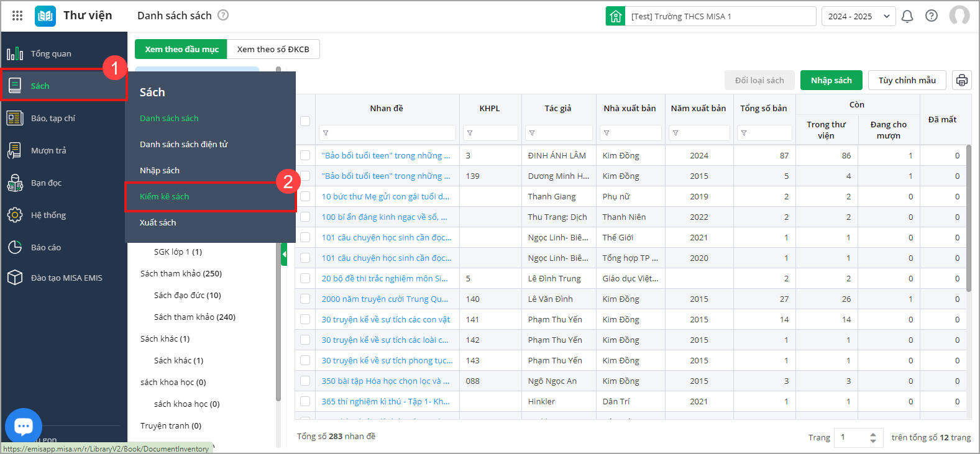
Task: Select Danh sách sách in Sách submenu
Action: 169,118
